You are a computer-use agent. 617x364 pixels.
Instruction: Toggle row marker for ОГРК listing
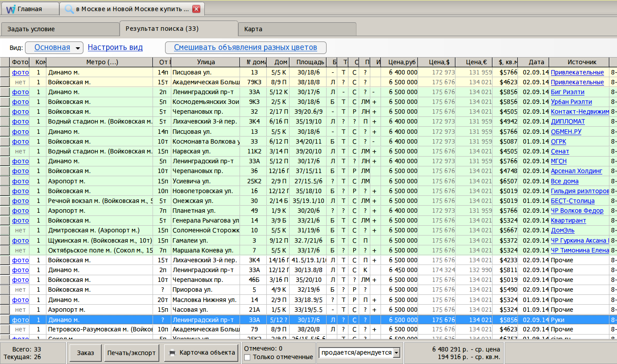5,141
